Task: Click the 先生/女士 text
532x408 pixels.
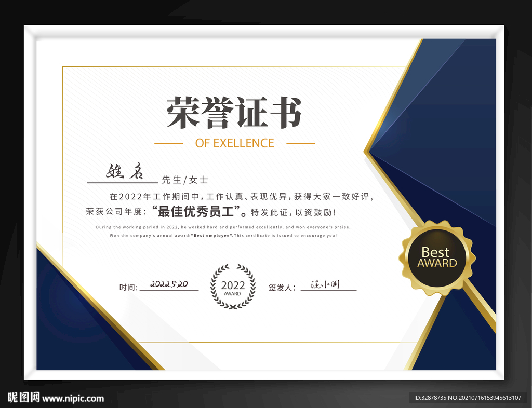Action: point(185,180)
